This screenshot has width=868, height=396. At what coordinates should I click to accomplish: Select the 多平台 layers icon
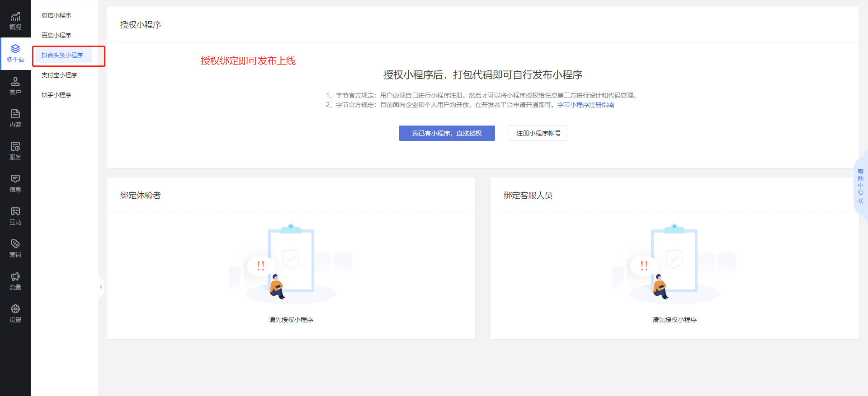(15, 49)
